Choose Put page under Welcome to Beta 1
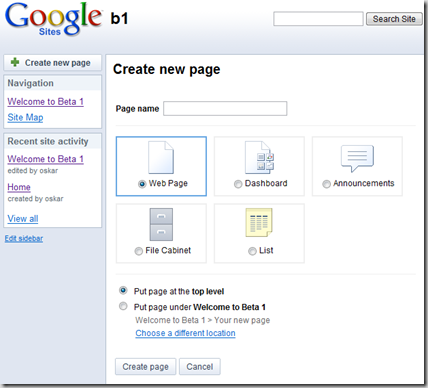This screenshot has width=428, height=388. (x=123, y=306)
